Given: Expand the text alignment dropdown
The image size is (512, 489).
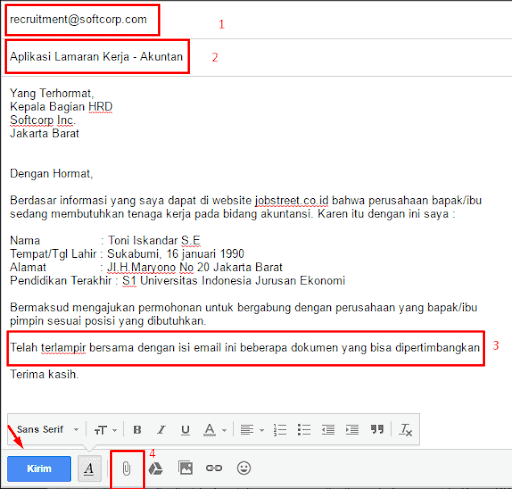Looking at the screenshot, I should [x=252, y=430].
